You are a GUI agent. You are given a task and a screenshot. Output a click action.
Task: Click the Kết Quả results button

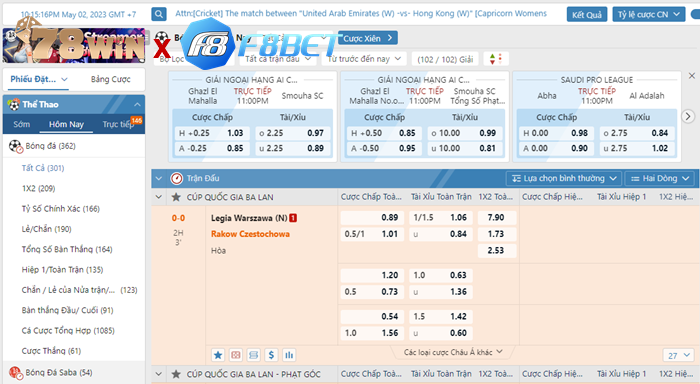[587, 14]
